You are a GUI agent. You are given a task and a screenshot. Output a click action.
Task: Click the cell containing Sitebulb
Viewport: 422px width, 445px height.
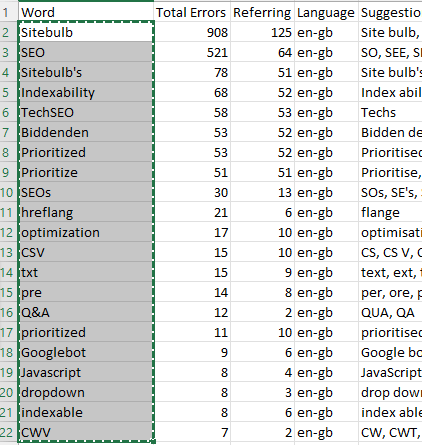(86, 32)
